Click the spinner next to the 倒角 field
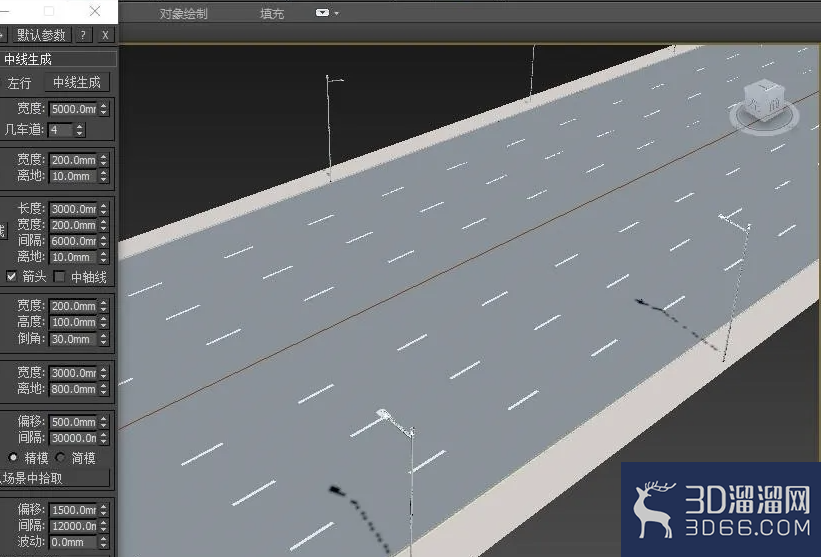The height and width of the screenshot is (557, 821). coord(104,339)
